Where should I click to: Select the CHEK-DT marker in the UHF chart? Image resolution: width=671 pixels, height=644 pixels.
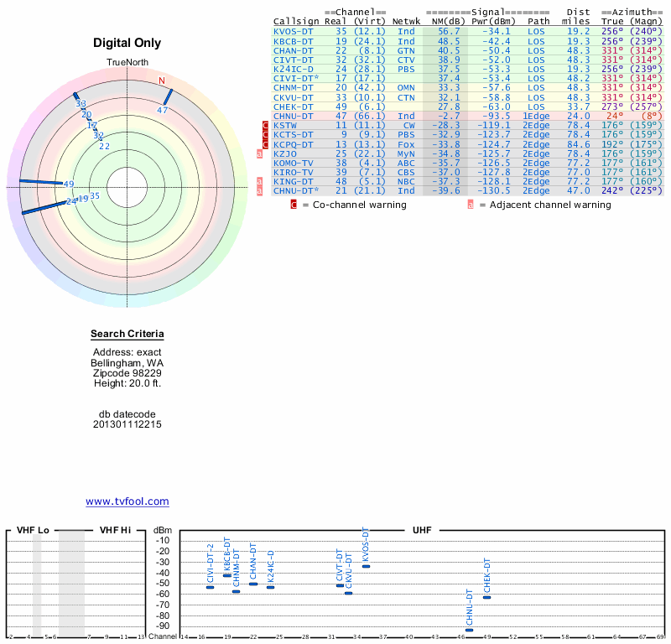tap(486, 597)
